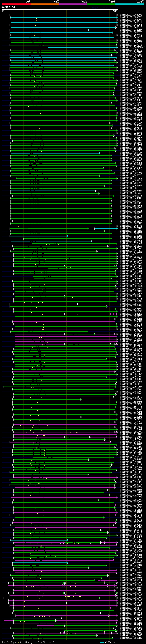This screenshot has width=146, height=644.
Task: Select the UniRef100_C1MIF9 label
Action: click(x=131, y=615)
